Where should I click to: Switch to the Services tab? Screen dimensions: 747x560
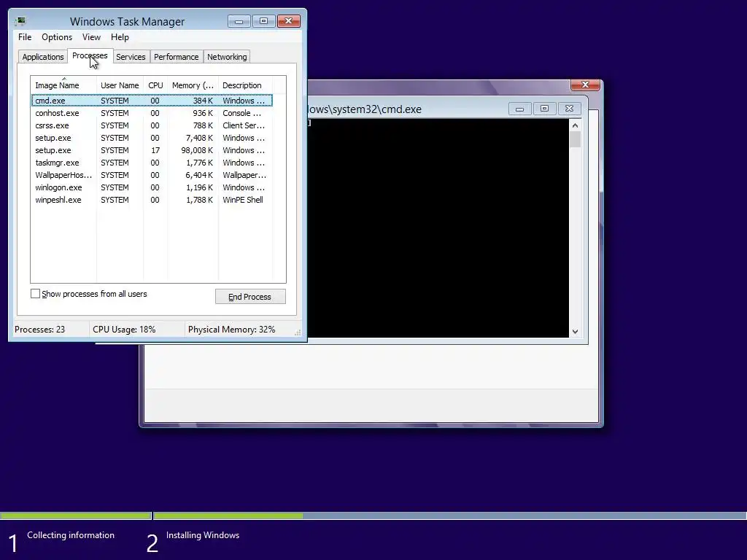131,57
